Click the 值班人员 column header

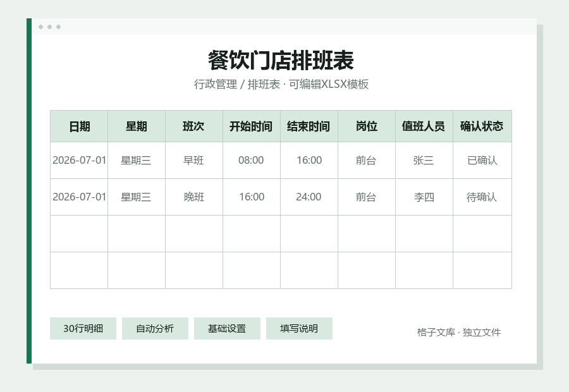tap(424, 126)
